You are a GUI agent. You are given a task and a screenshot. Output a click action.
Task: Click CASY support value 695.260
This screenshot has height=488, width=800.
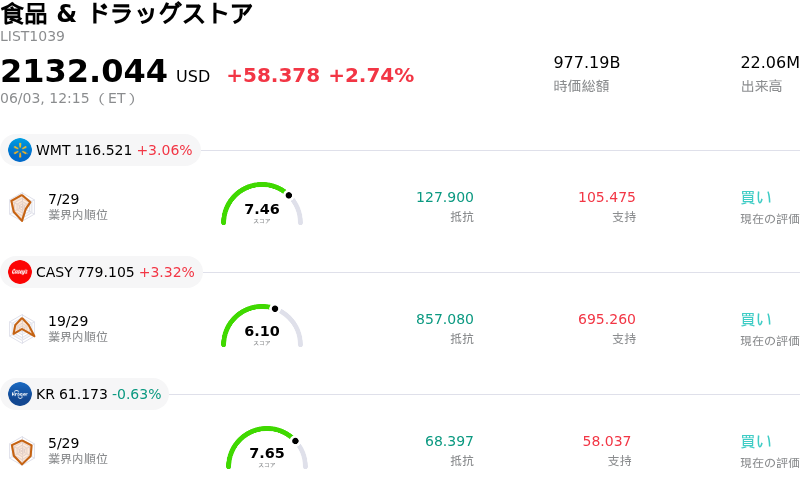(607, 319)
